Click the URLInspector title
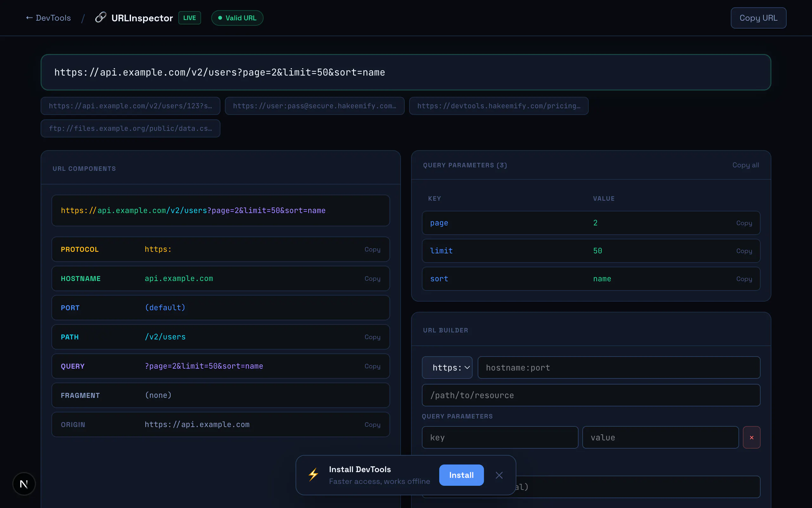Viewport: 812px width, 508px height. (142, 18)
